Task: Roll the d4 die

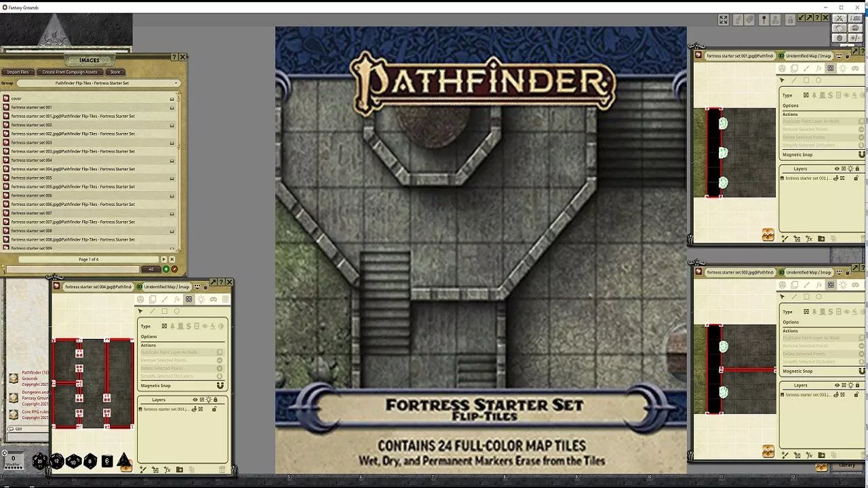Action: click(123, 461)
